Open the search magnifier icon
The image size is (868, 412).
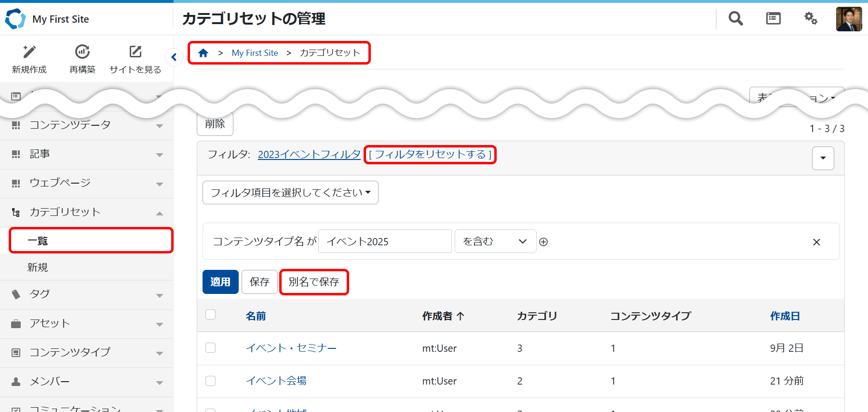[x=735, y=19]
